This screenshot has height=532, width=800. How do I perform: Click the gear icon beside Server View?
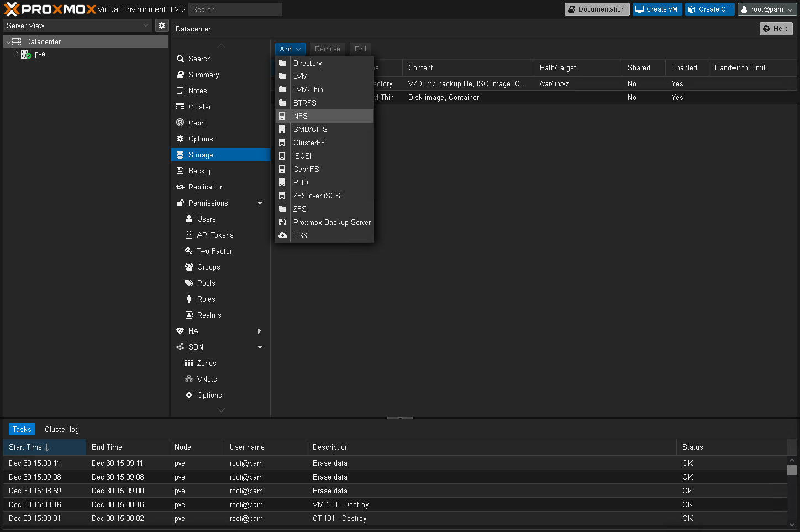coord(161,25)
